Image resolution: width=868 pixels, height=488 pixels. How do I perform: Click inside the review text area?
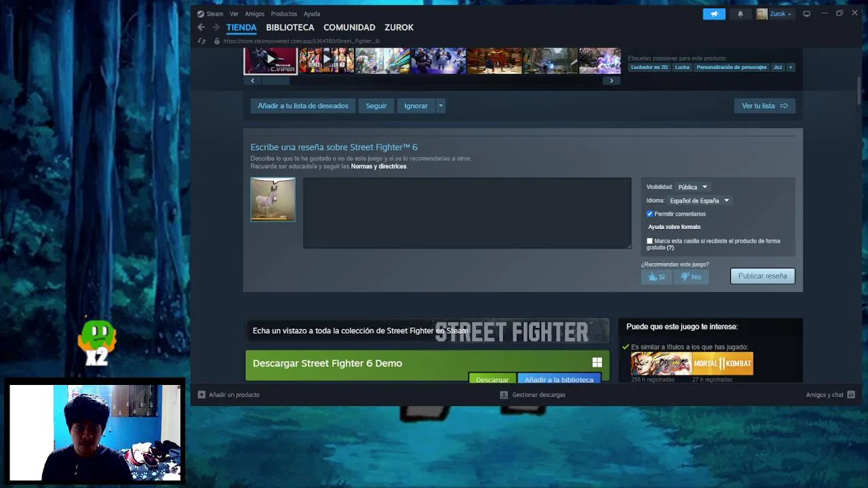467,213
